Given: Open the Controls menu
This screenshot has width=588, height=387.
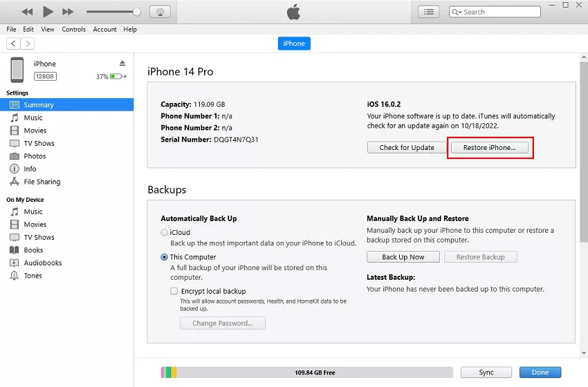Looking at the screenshot, I should 73,30.
